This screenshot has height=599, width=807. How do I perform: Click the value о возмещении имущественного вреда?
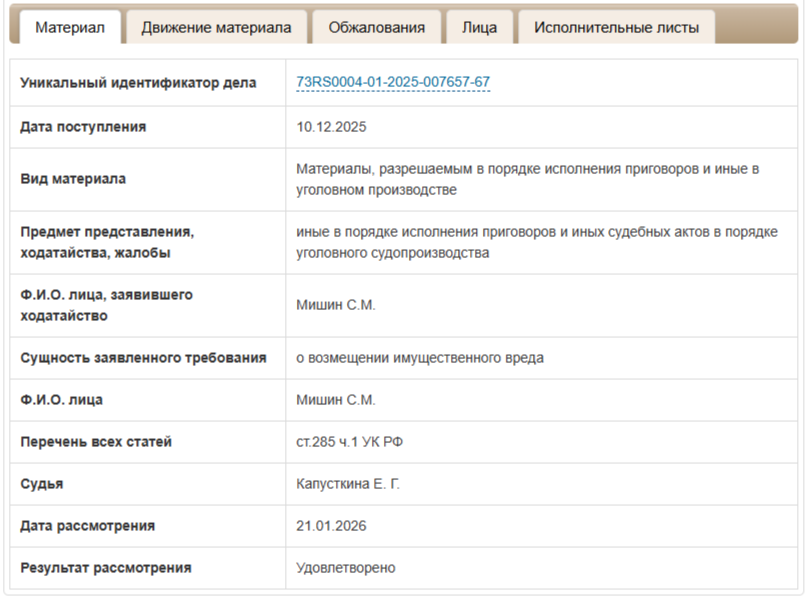(x=420, y=358)
